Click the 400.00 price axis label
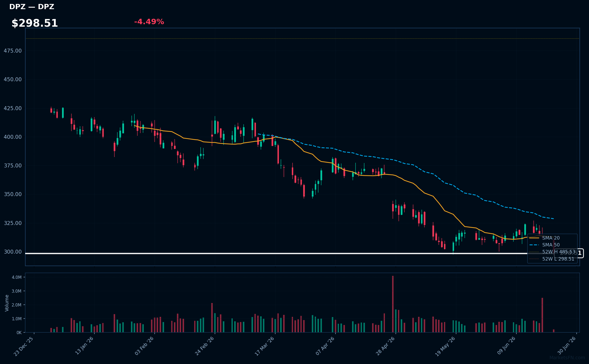589x364 pixels. 13,137
